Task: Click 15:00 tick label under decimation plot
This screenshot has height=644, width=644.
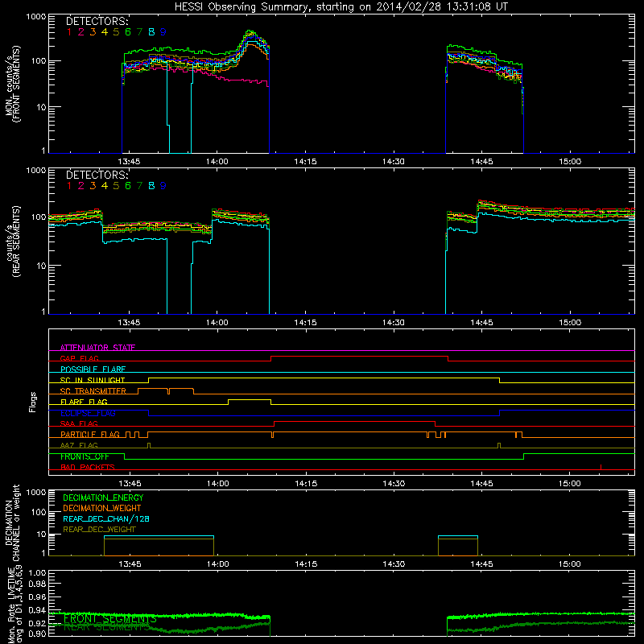Action: (570, 564)
